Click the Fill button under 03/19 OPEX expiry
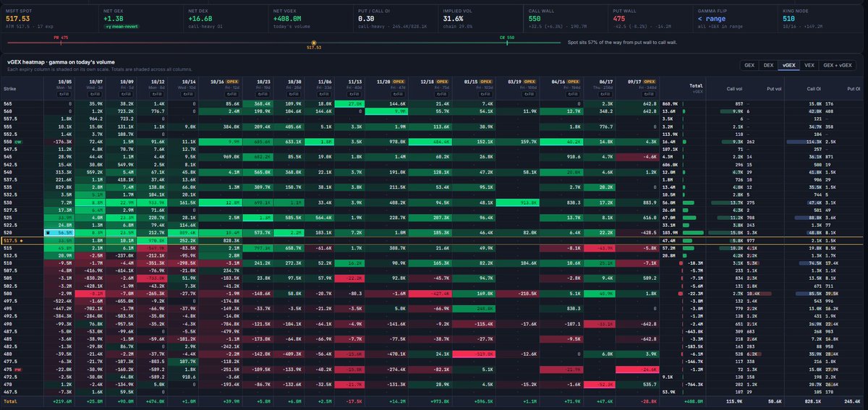Screen dimensions: 868x410 [x=529, y=94]
